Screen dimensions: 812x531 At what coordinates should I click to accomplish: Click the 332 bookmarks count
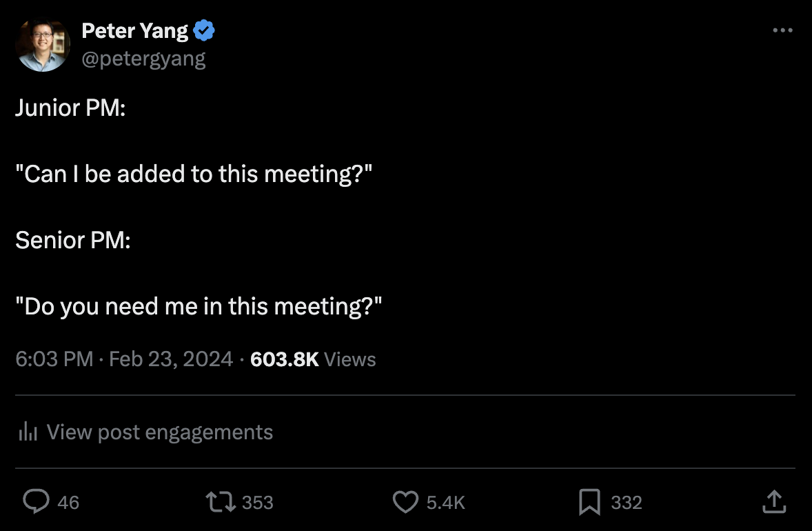coord(626,503)
